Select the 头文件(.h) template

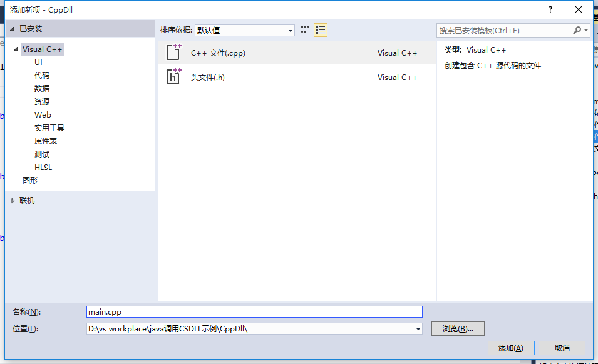coord(297,77)
